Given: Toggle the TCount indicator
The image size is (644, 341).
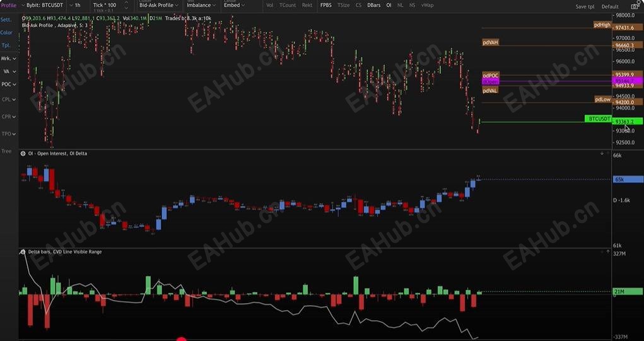Looking at the screenshot, I should [x=288, y=5].
